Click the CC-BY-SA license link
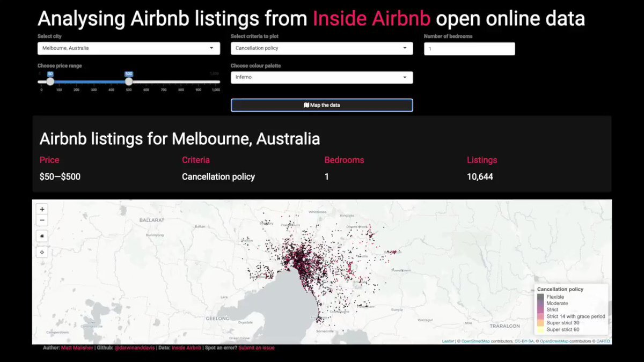This screenshot has width=644, height=362. 524,341
